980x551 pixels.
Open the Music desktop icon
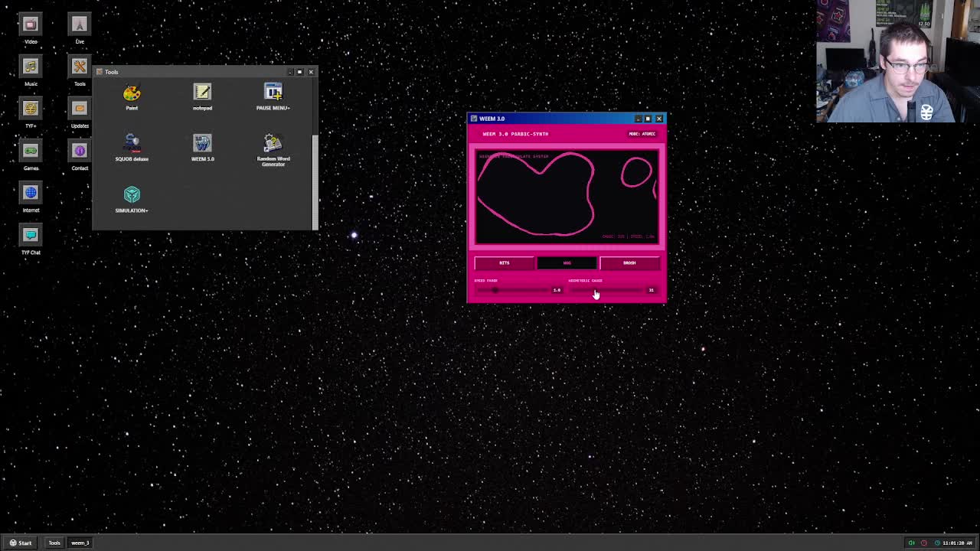(x=31, y=70)
